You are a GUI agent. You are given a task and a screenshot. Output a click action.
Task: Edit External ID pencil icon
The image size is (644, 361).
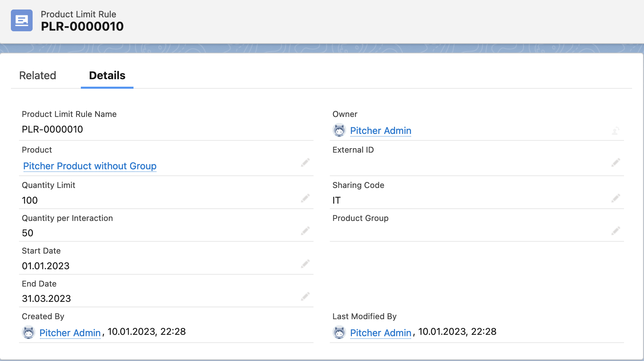pyautogui.click(x=615, y=163)
